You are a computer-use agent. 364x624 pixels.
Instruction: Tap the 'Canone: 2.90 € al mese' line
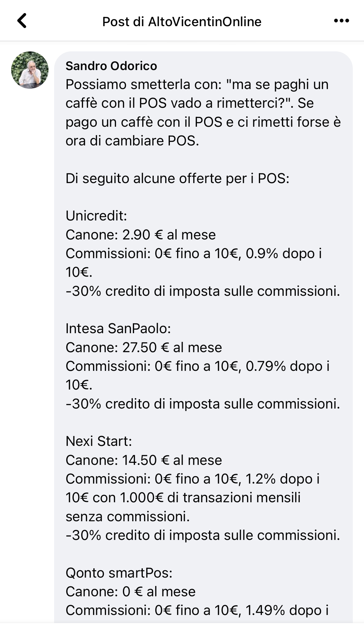141,234
